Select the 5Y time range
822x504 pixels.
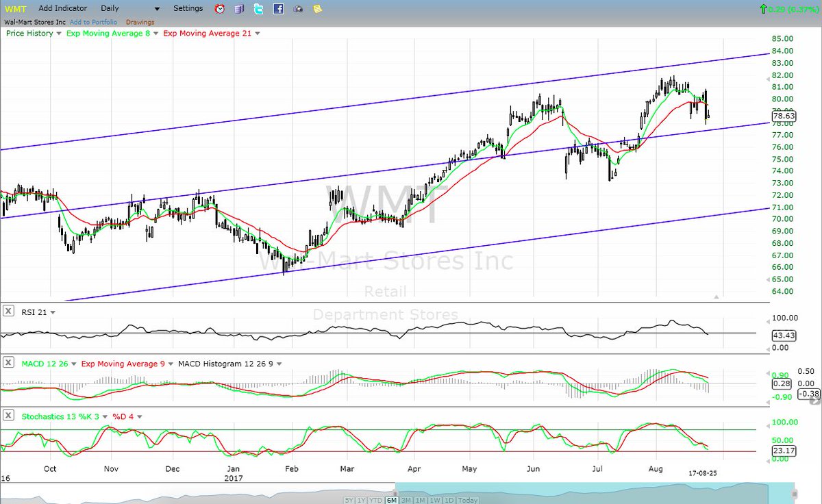[349, 499]
